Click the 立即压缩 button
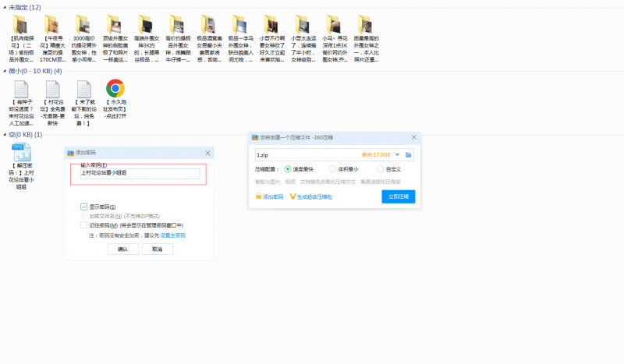The width and height of the screenshot is (624, 364). click(398, 196)
